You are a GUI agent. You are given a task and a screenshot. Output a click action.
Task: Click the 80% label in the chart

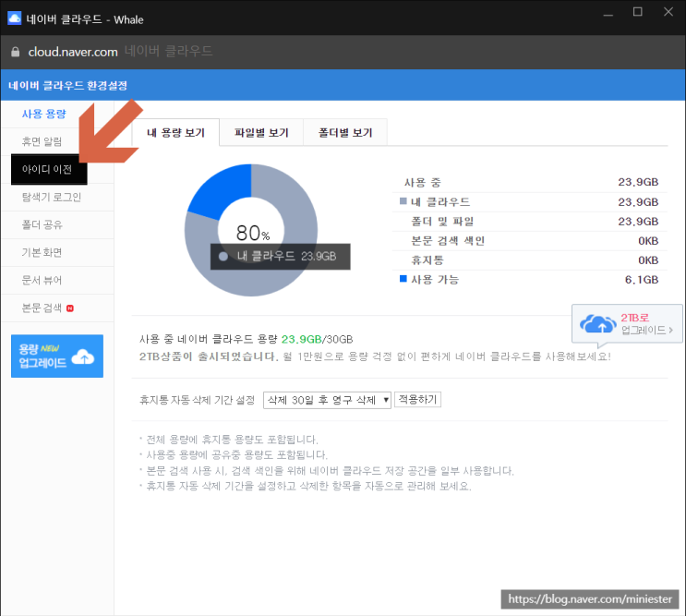[x=253, y=233]
